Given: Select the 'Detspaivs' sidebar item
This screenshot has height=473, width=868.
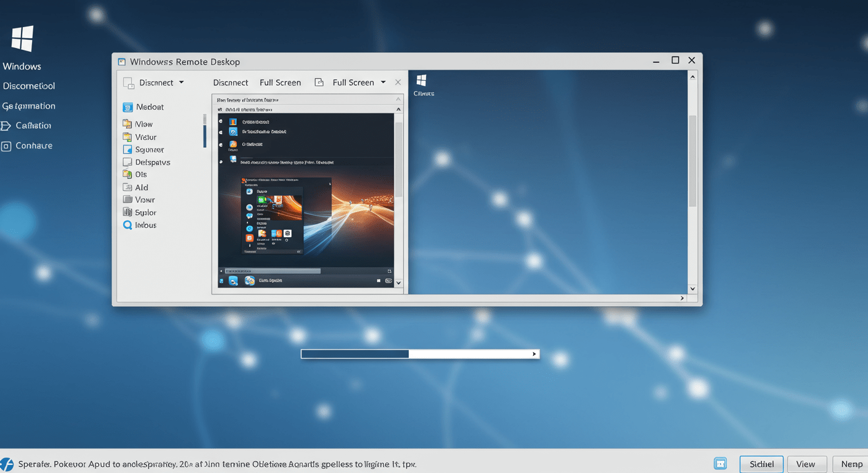Looking at the screenshot, I should pos(147,162).
